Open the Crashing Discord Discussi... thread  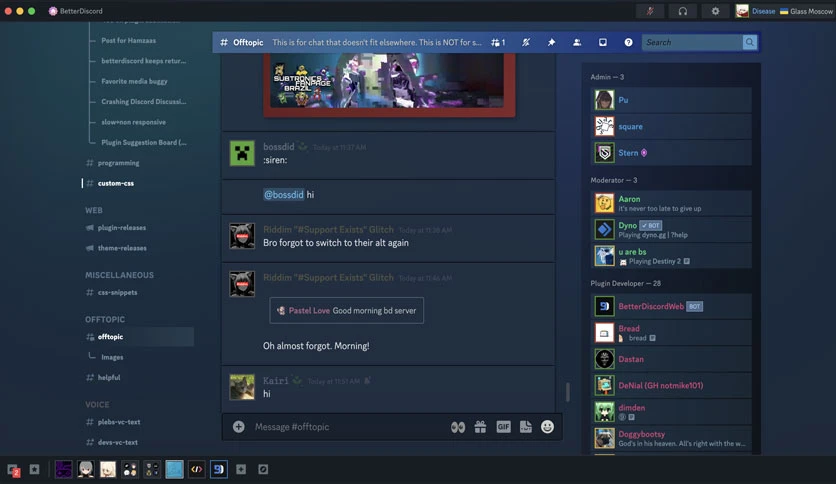tap(143, 101)
